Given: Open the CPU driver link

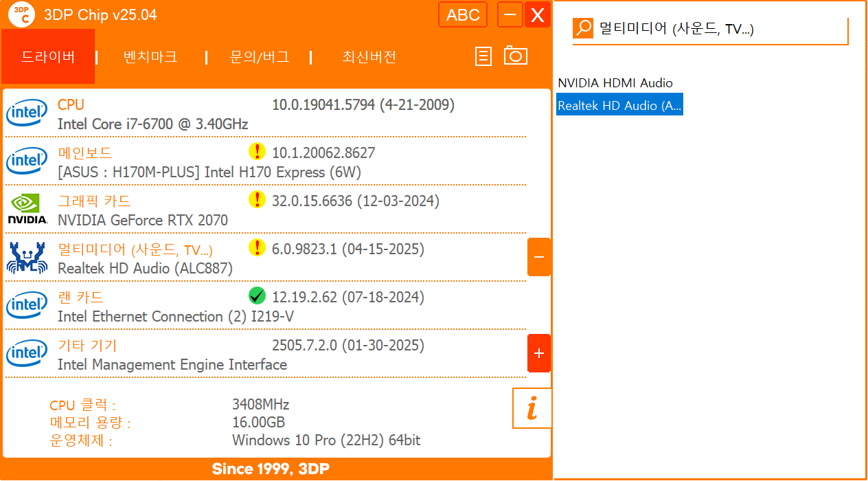Looking at the screenshot, I should coord(71,104).
